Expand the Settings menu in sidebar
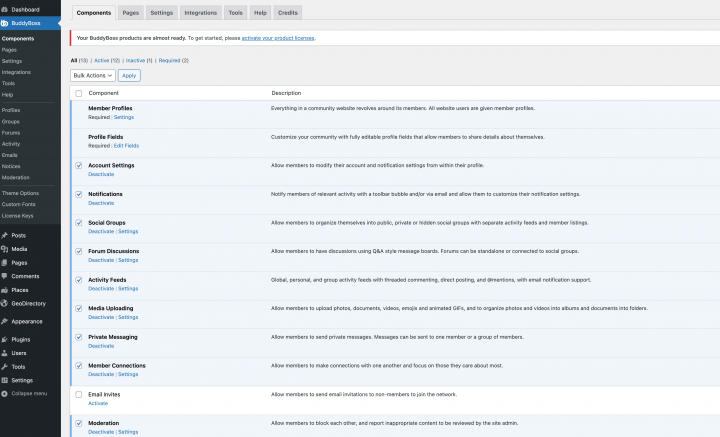Viewport: 720px width, 437px height. pos(22,380)
